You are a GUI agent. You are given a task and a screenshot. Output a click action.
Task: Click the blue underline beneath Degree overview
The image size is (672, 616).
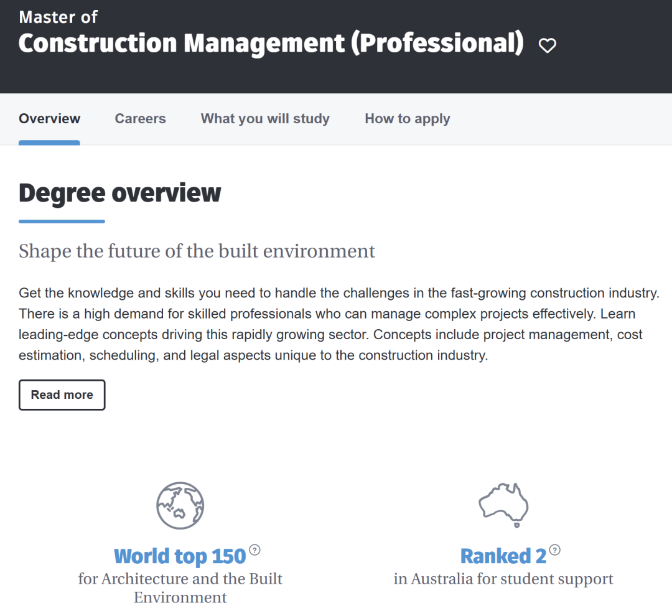click(x=62, y=221)
